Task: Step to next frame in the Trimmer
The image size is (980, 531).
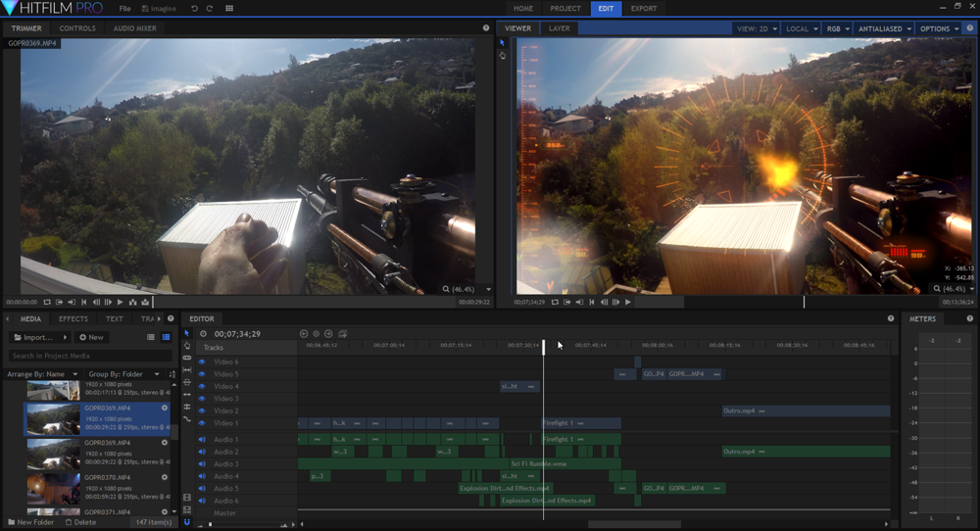Action: click(x=108, y=303)
